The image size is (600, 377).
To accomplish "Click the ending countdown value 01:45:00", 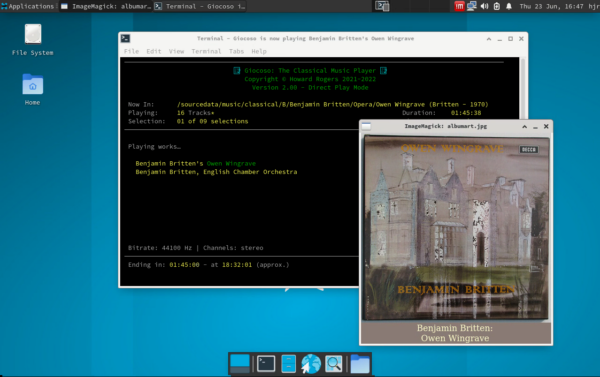I will point(184,264).
